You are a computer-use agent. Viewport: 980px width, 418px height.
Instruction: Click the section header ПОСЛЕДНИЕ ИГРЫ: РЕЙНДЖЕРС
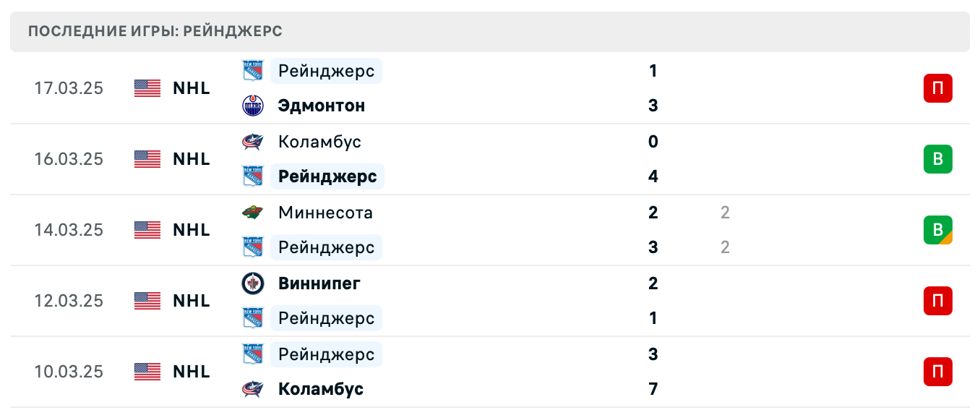coord(155,30)
